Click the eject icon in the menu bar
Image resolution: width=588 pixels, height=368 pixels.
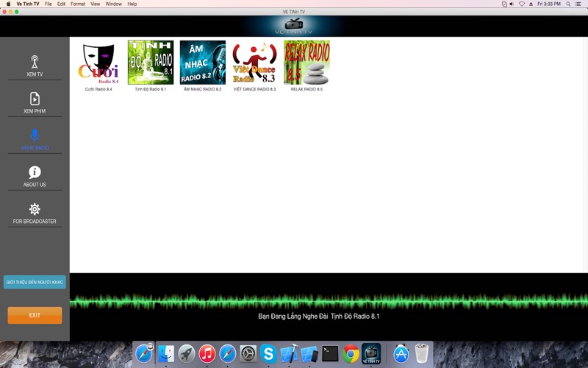click(x=531, y=4)
